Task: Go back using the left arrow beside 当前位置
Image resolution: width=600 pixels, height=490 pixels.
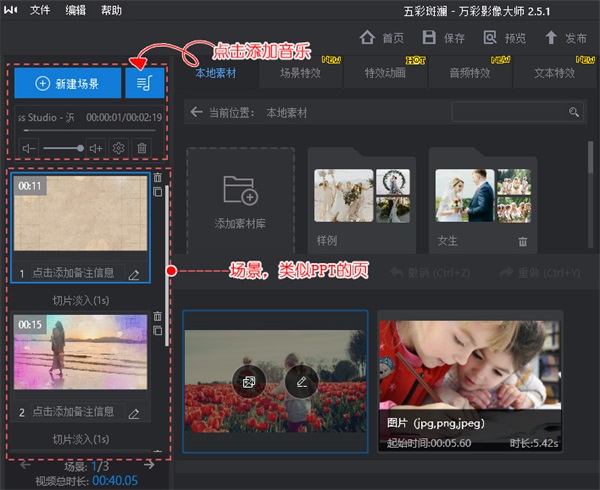Action: [x=196, y=113]
